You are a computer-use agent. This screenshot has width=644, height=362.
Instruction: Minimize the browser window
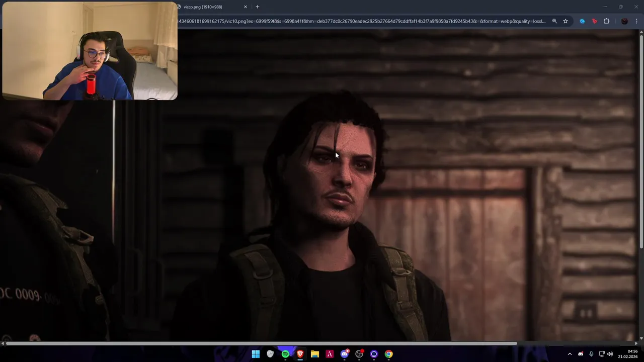[x=605, y=7]
